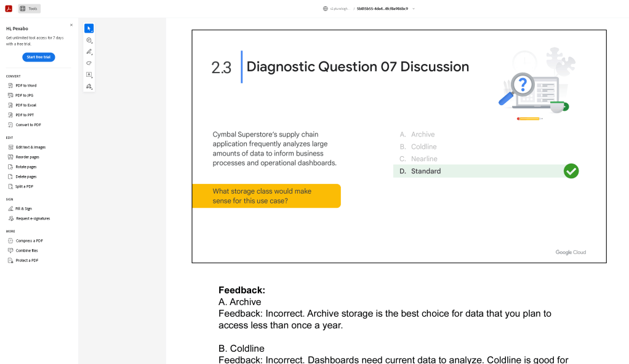Open PDF to Excel converter
Screen dimensions: 629x364
click(26, 105)
